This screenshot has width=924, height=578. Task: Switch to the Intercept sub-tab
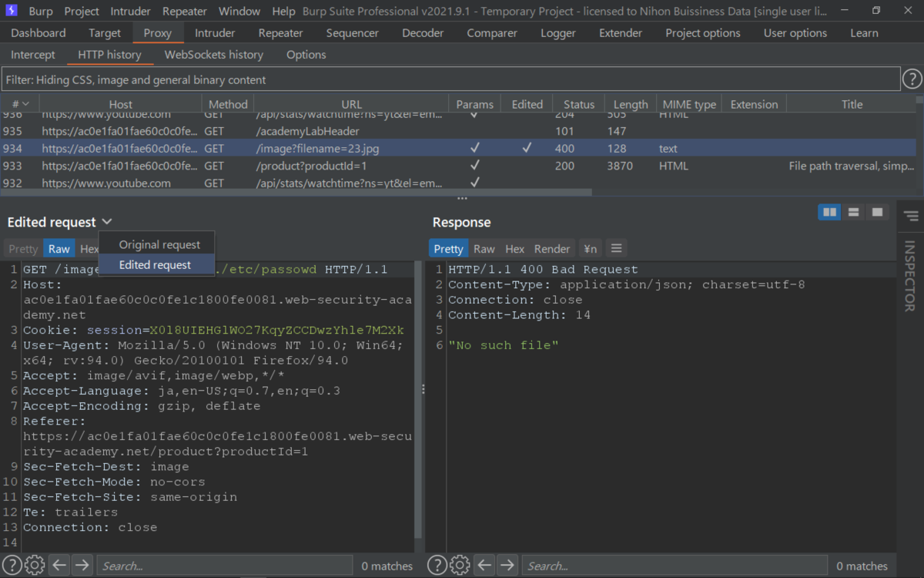(x=33, y=55)
